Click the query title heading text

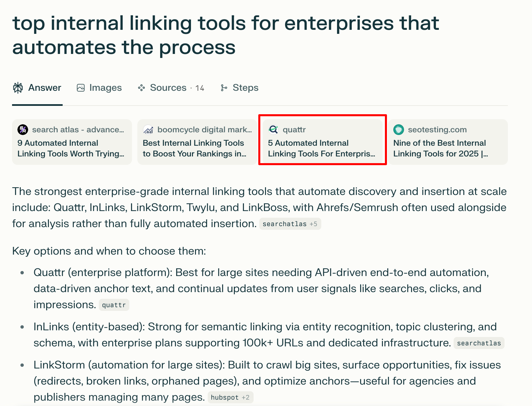pyautogui.click(x=225, y=35)
